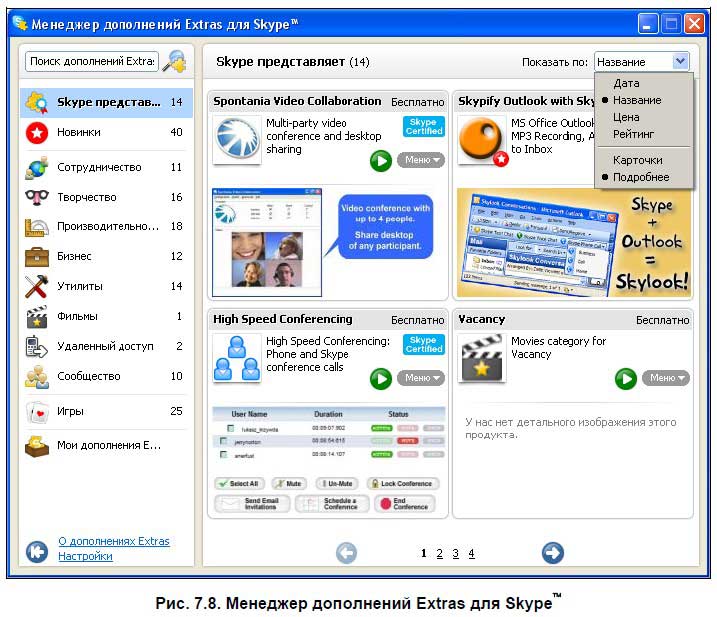Open Меню dropdown for High Speed Conferencing
Viewport: 717px width, 617px height.
(x=420, y=378)
